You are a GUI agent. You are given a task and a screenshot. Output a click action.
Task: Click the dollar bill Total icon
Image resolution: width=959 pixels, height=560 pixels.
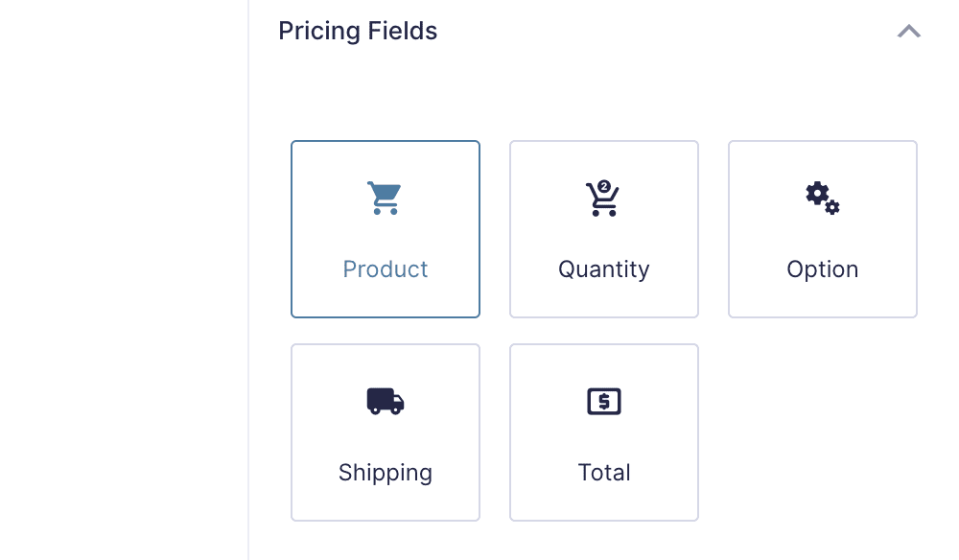pos(603,402)
